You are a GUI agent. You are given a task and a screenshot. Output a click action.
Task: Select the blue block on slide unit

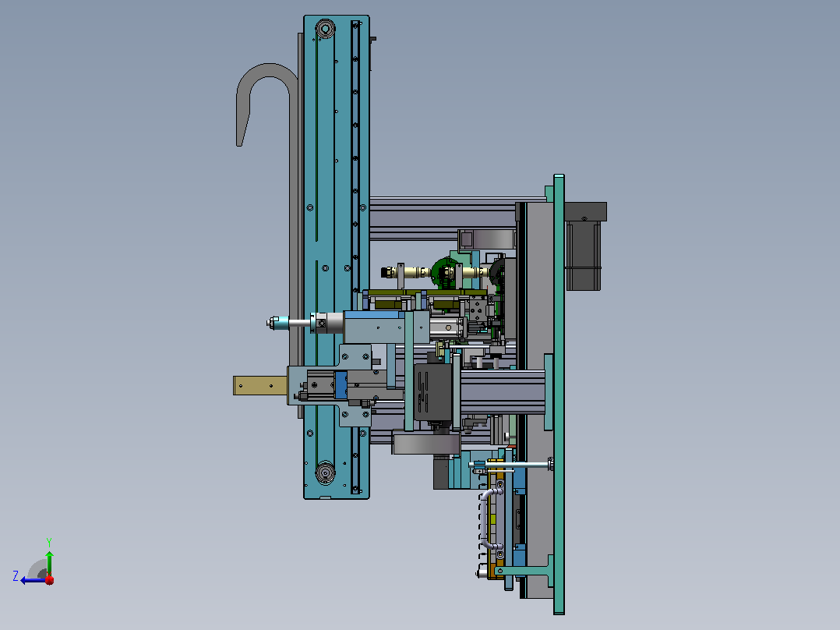click(341, 385)
